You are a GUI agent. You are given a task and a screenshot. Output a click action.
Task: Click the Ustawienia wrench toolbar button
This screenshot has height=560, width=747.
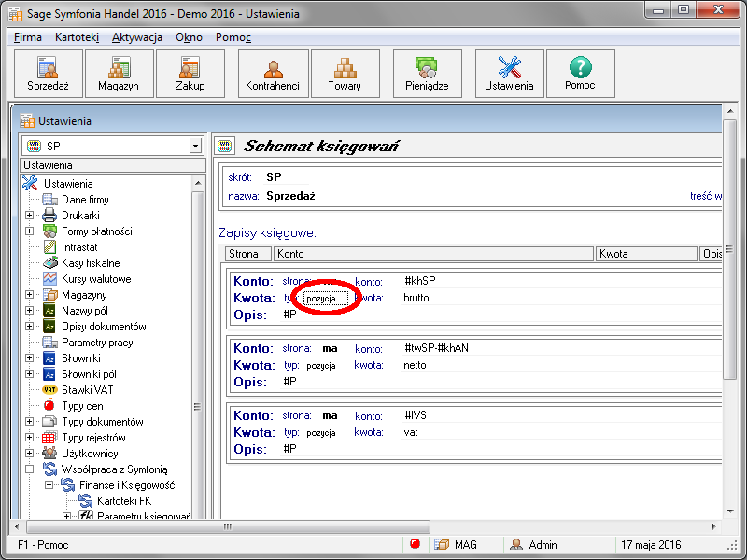(509, 74)
